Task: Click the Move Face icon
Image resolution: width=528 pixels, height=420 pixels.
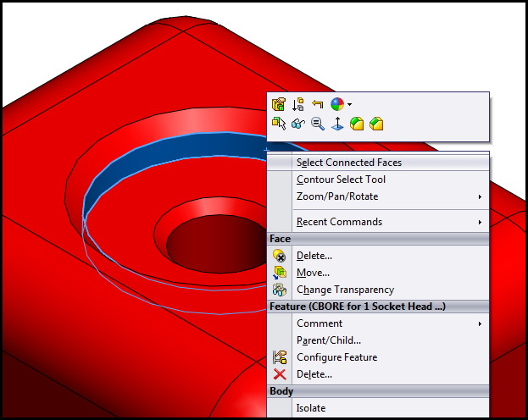Action: click(x=280, y=273)
